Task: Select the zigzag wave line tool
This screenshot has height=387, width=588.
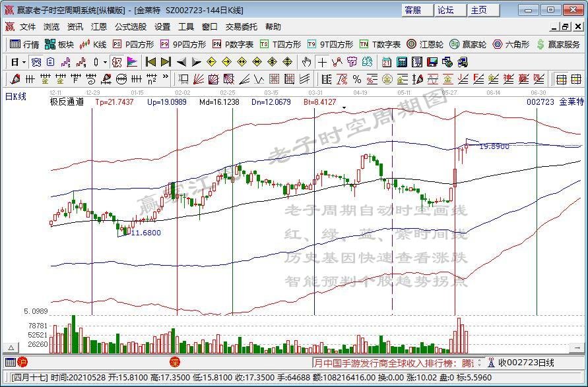Action: [259, 79]
